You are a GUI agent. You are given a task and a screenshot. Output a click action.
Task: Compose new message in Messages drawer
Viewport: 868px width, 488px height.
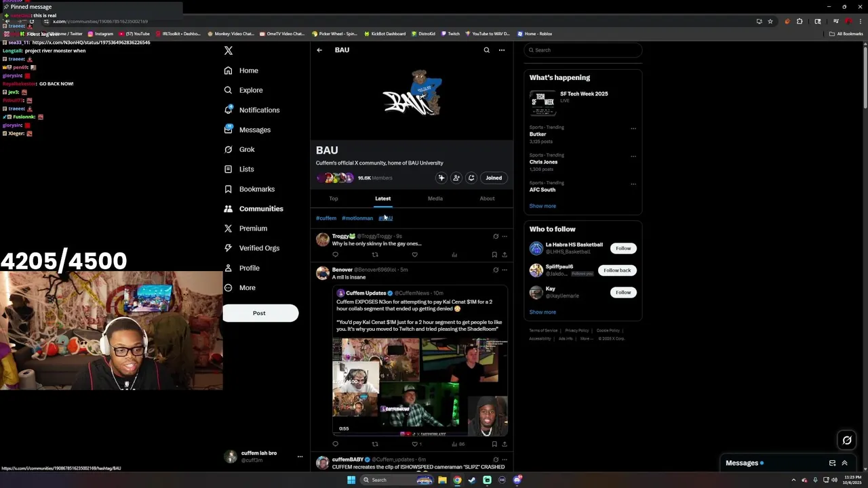pos(832,463)
